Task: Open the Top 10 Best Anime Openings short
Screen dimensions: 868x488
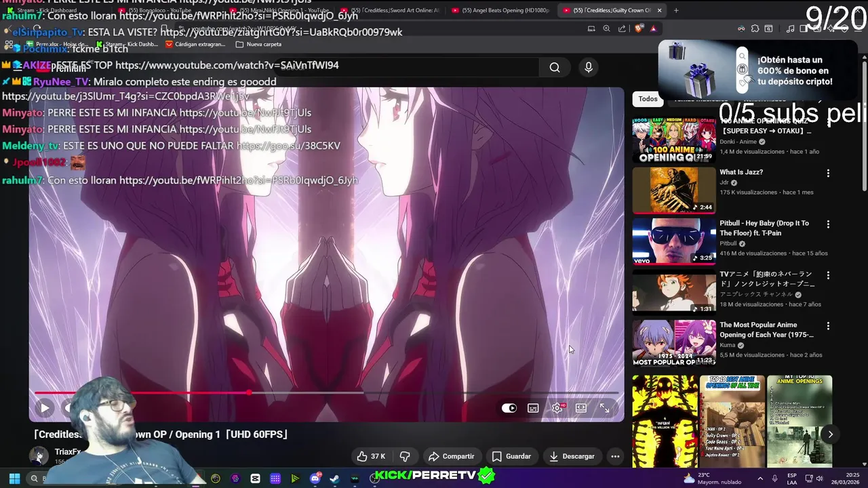Action: tap(732, 422)
